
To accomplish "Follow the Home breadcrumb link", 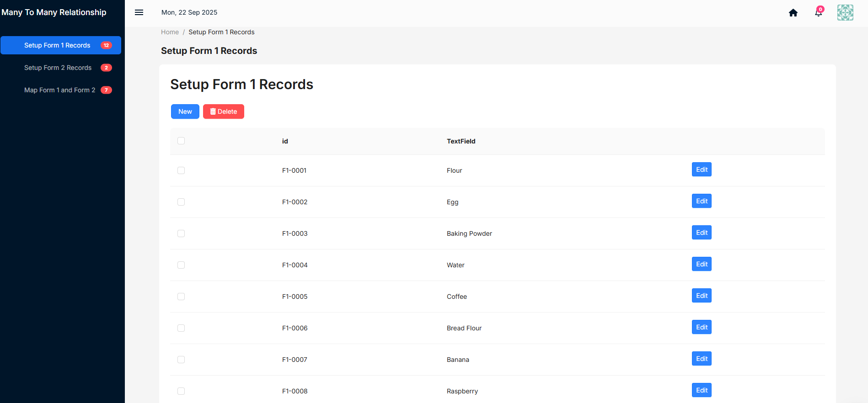I will click(170, 32).
